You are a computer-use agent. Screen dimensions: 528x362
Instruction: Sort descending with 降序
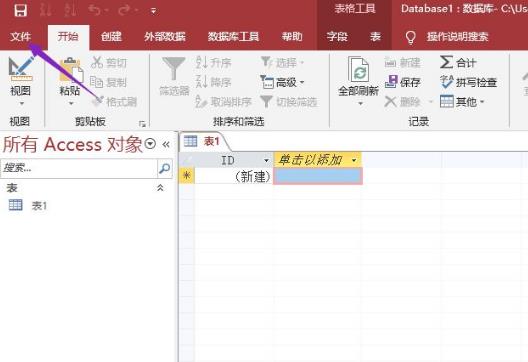(213, 82)
